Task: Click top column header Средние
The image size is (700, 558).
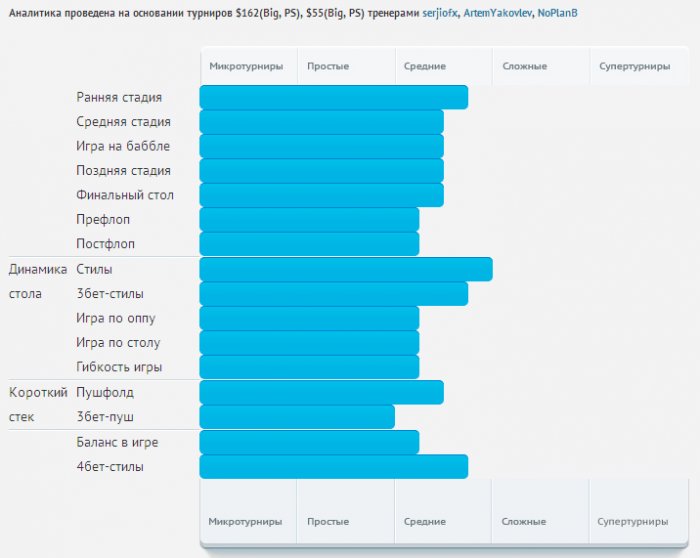Action: (x=425, y=66)
